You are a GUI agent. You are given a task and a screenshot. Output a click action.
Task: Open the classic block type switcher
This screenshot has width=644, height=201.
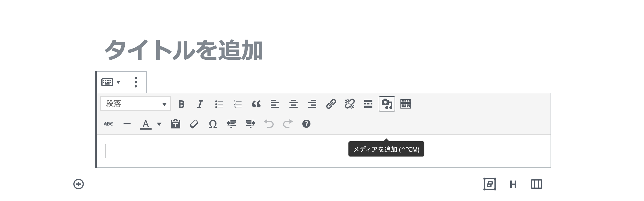click(110, 82)
